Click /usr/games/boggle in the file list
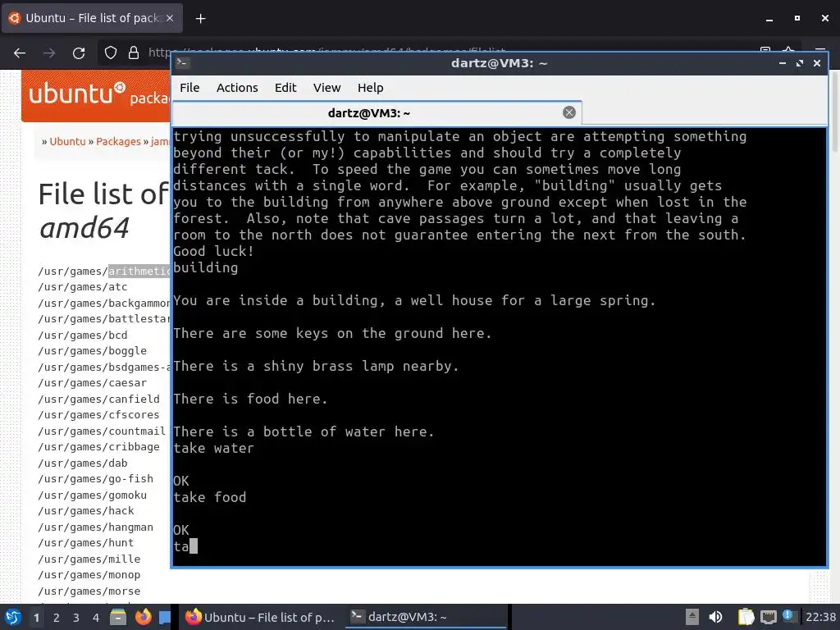This screenshot has width=840, height=630. [92, 351]
